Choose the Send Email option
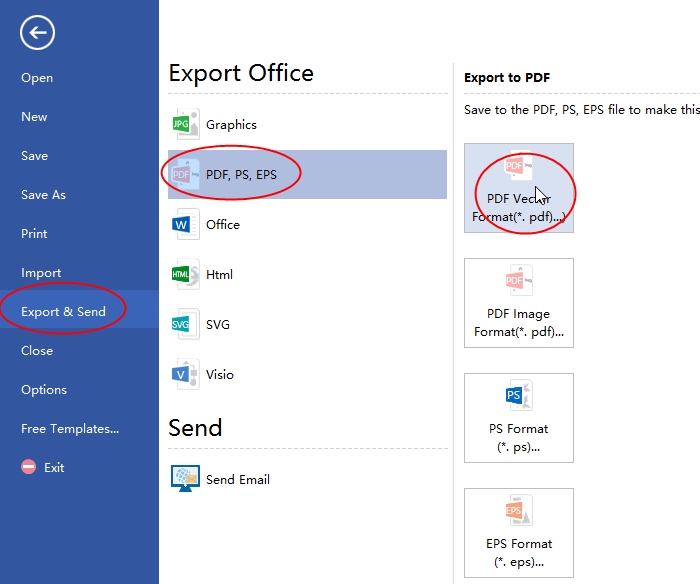This screenshot has height=584, width=700. (x=308, y=479)
